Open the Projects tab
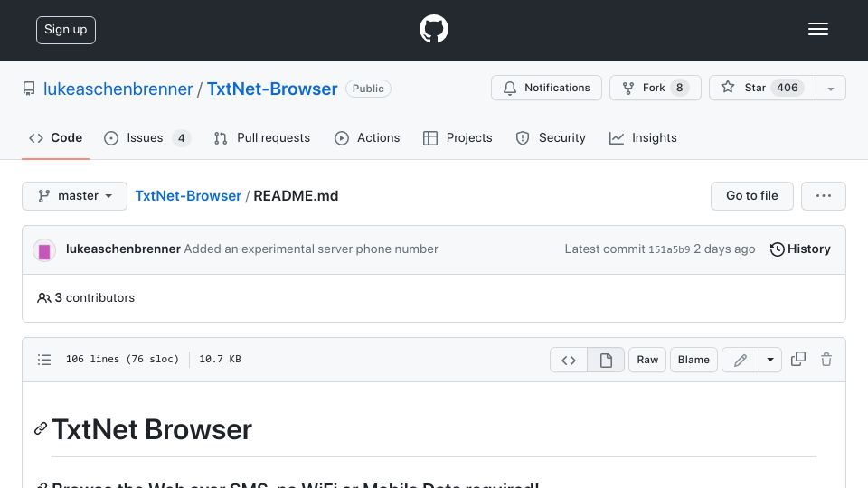 458,137
